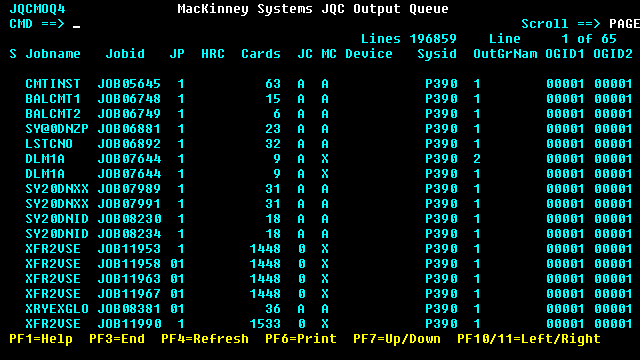The image size is (640, 360).
Task: Click the Scroll PAGE value field
Action: tap(624, 24)
